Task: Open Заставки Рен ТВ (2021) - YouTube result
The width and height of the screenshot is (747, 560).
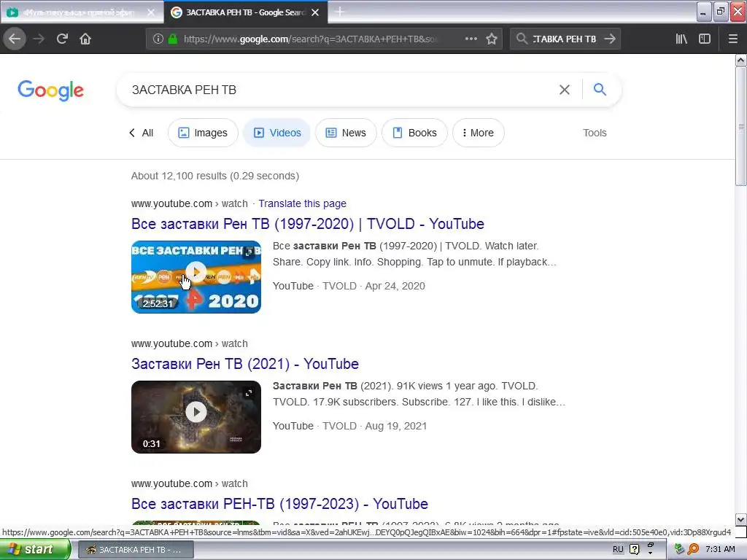Action: coord(245,364)
